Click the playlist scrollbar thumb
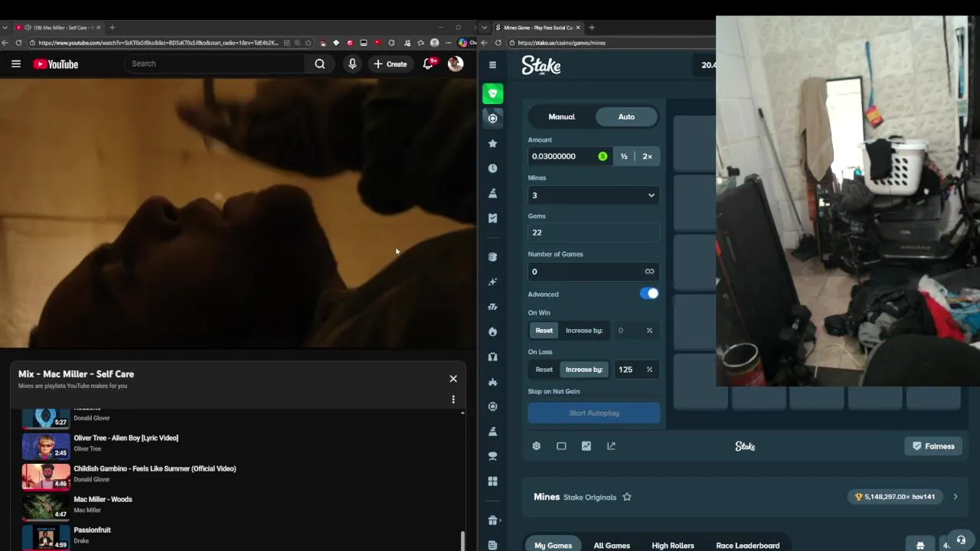 462,541
